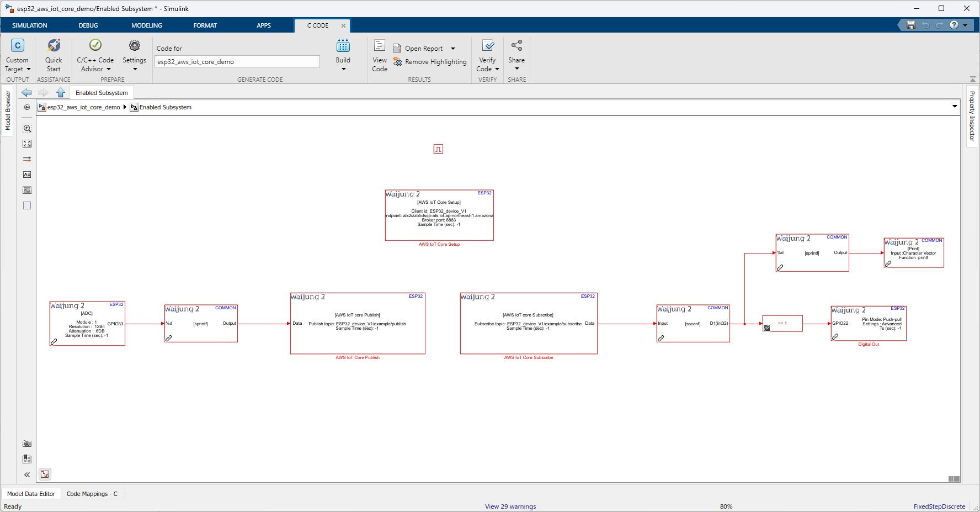Insert annotation text tool
Viewport: 980px width, 512px height.
[27, 175]
